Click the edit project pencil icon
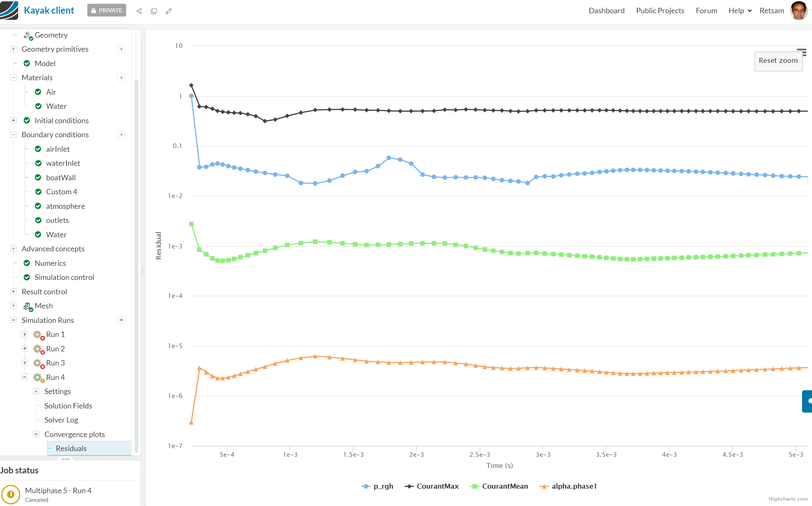 point(169,11)
